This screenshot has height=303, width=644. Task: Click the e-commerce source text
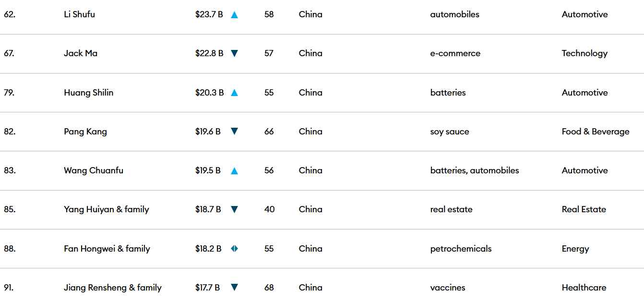pos(455,53)
